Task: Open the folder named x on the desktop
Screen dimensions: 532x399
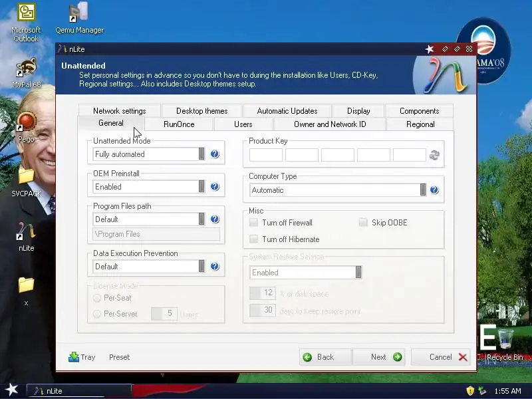Action: click(26, 291)
